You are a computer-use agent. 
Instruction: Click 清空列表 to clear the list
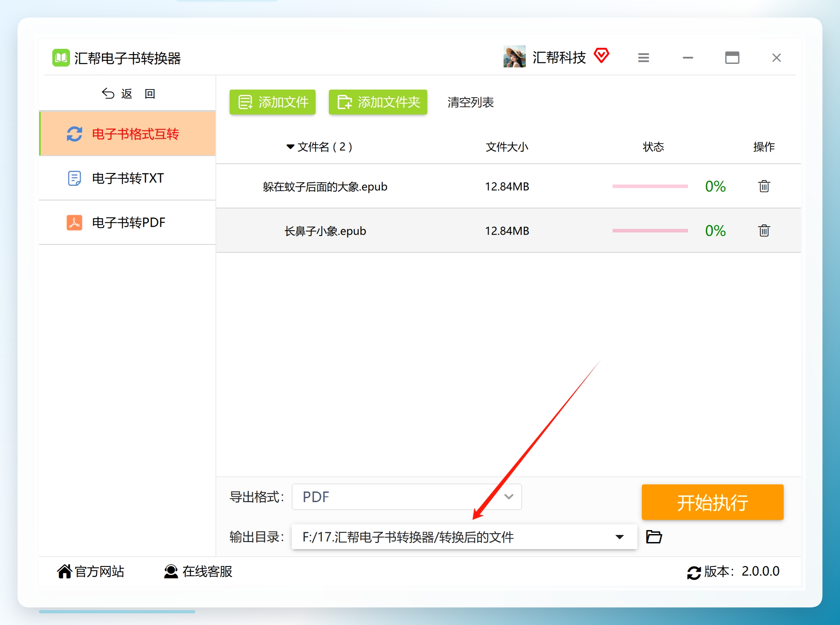point(471,102)
